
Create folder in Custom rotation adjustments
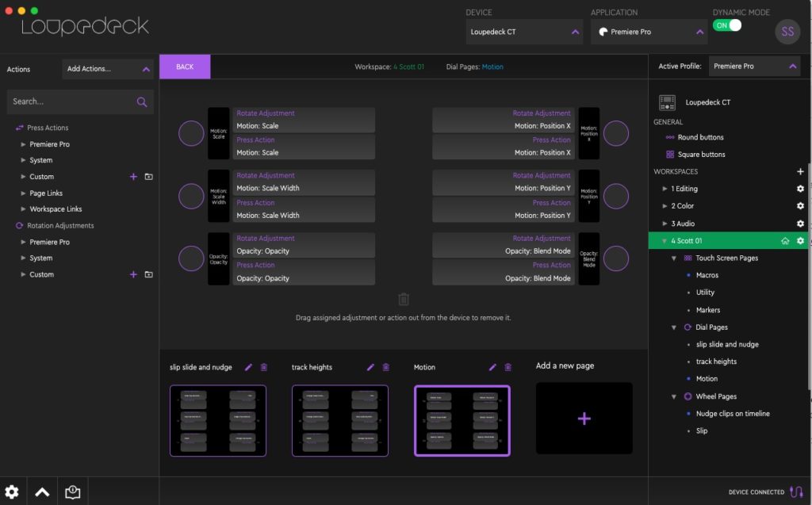tap(148, 274)
